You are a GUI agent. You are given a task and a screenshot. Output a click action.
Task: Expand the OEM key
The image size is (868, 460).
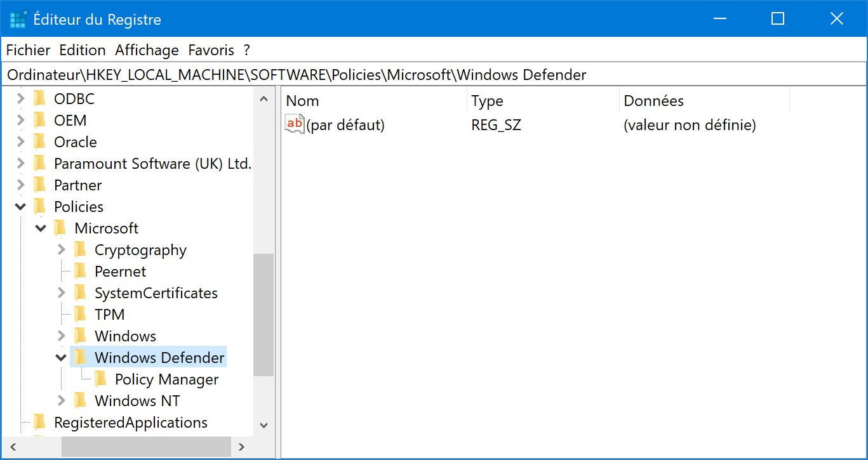(21, 121)
